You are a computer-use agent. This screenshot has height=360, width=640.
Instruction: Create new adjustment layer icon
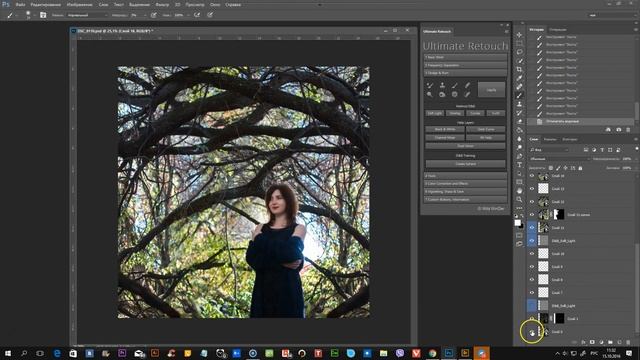[x=601, y=342]
